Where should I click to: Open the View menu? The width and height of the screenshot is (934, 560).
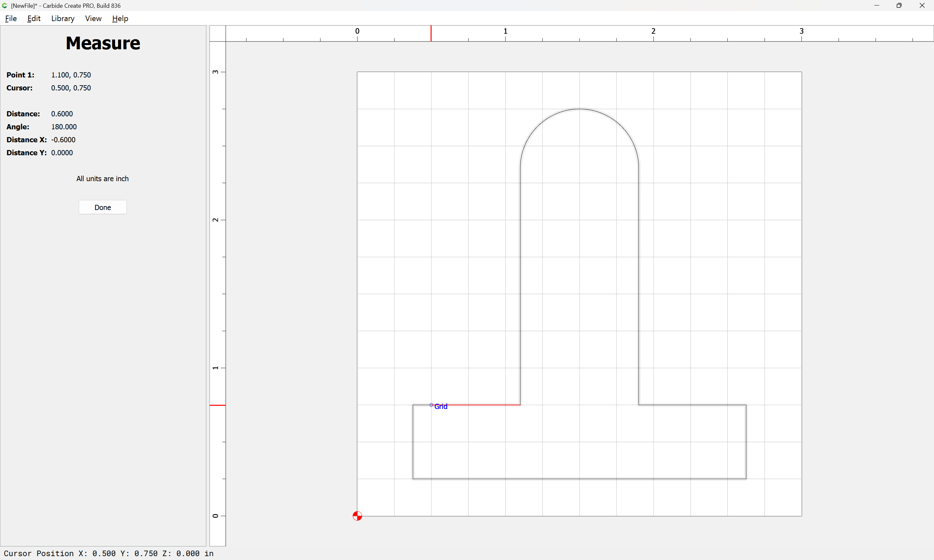(x=93, y=18)
